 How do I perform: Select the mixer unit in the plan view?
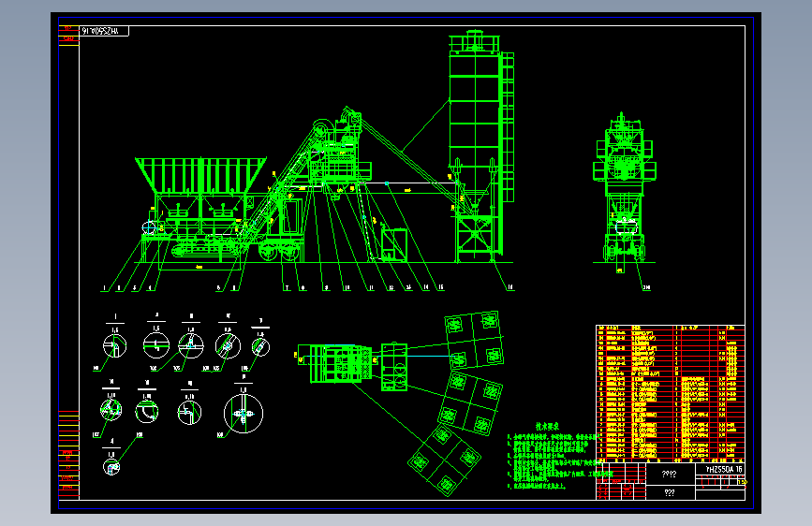click(x=342, y=363)
